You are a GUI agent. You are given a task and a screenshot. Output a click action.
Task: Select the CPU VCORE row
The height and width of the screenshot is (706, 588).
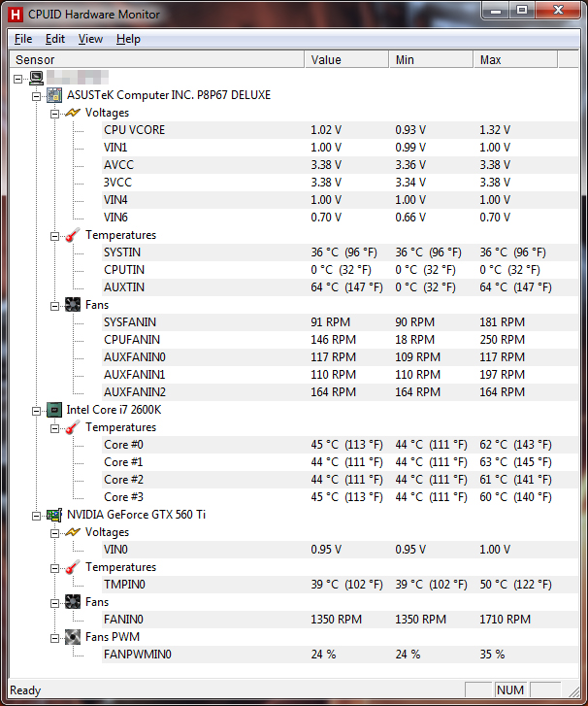point(341,130)
